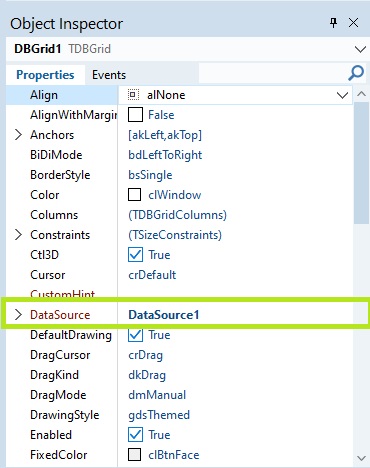Click the crDrag value
Viewport: 370px width, 468px height.
pyautogui.click(x=146, y=355)
